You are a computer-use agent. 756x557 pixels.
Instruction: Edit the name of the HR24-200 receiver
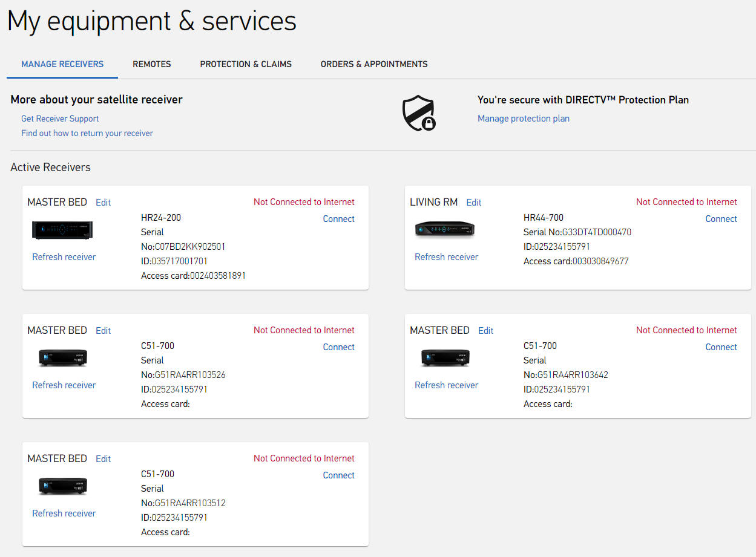click(x=104, y=203)
